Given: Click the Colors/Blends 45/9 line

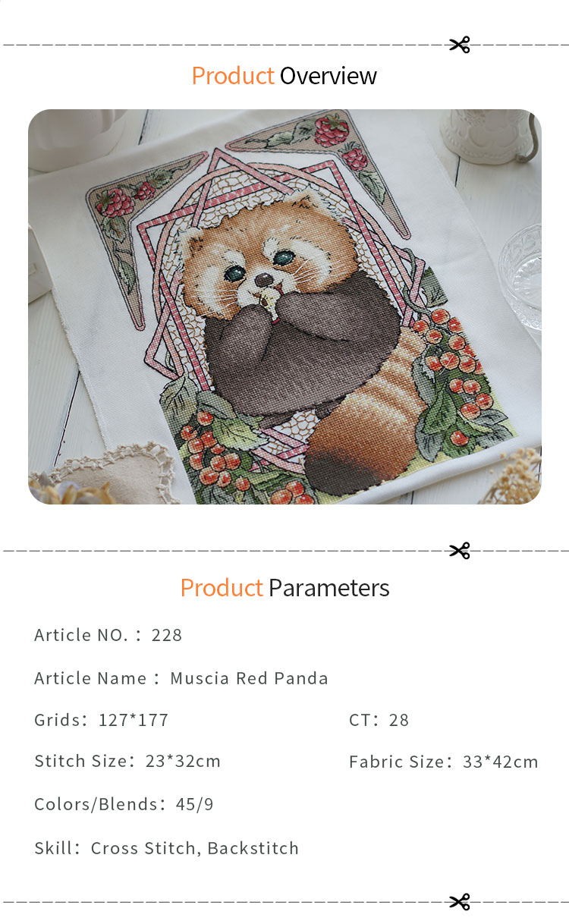Looking at the screenshot, I should point(124,804).
